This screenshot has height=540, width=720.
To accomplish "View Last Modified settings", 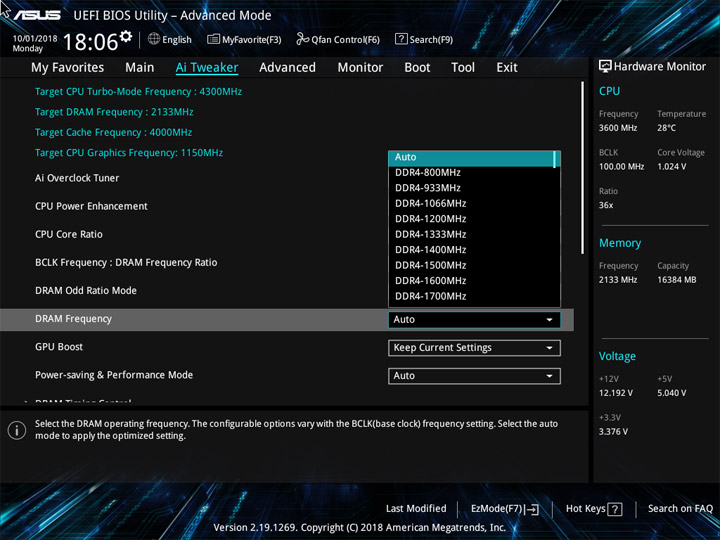I will click(x=416, y=508).
